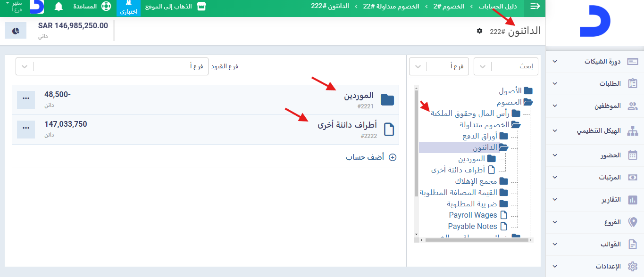Click دليل الحسابات breadcrumb
This screenshot has height=277, width=644.
(x=498, y=7)
